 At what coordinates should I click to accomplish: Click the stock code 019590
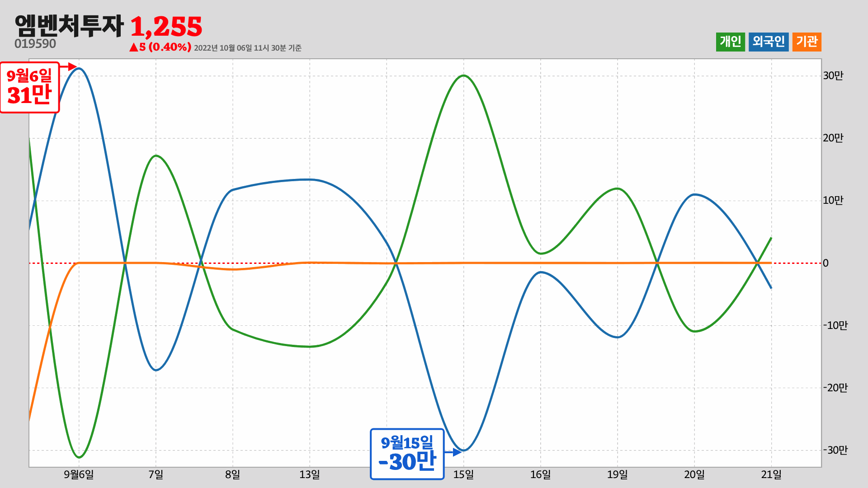(35, 44)
